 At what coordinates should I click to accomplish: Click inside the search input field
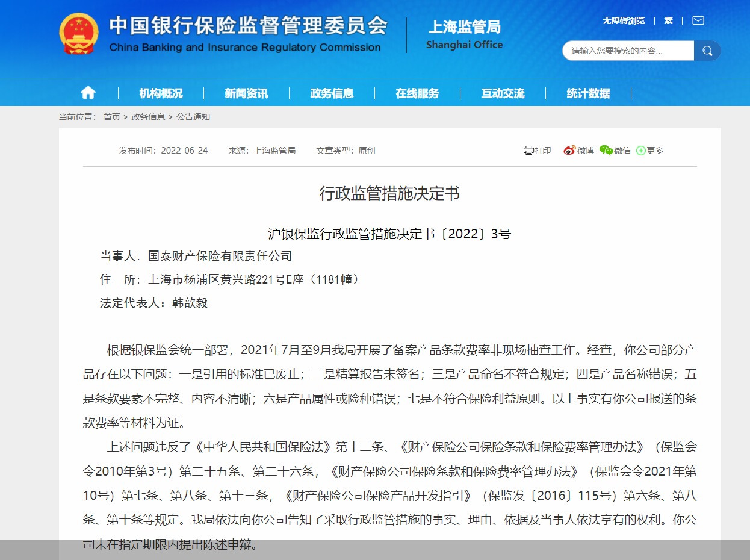pyautogui.click(x=626, y=51)
